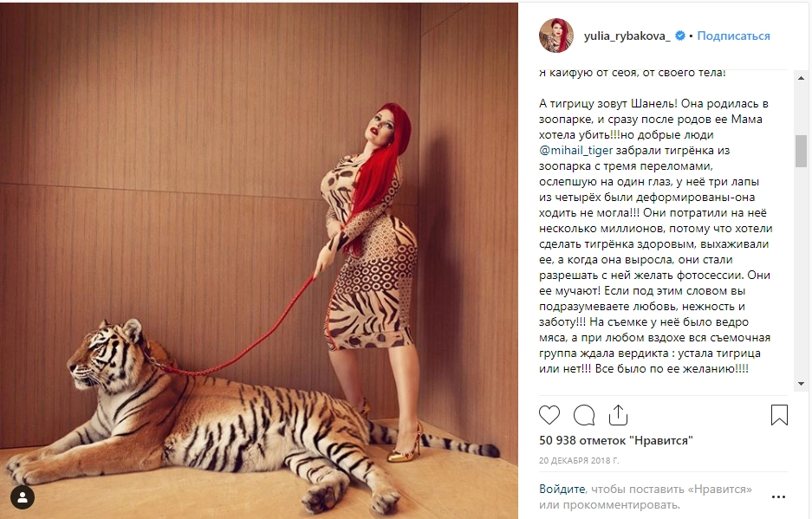Click the caption scrollbar track below thumb
Screen dimensions: 812x519
point(801,272)
